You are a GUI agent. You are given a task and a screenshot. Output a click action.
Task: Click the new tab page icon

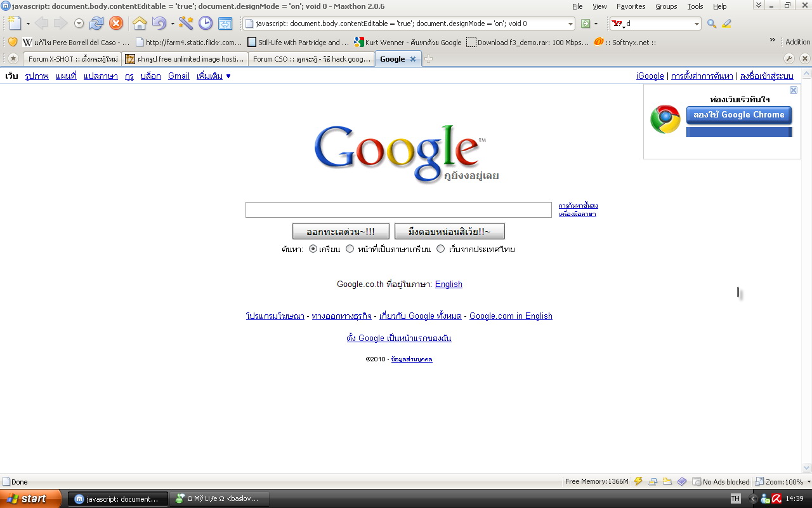click(15, 23)
